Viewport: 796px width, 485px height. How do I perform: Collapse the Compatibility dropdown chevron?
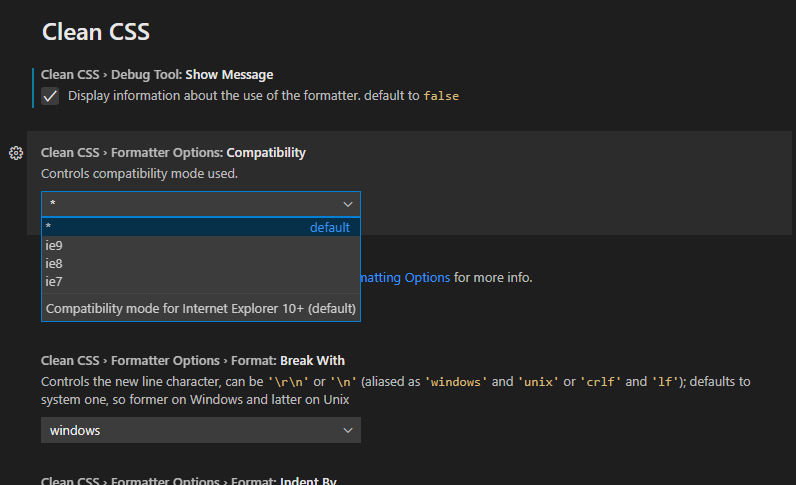(348, 204)
